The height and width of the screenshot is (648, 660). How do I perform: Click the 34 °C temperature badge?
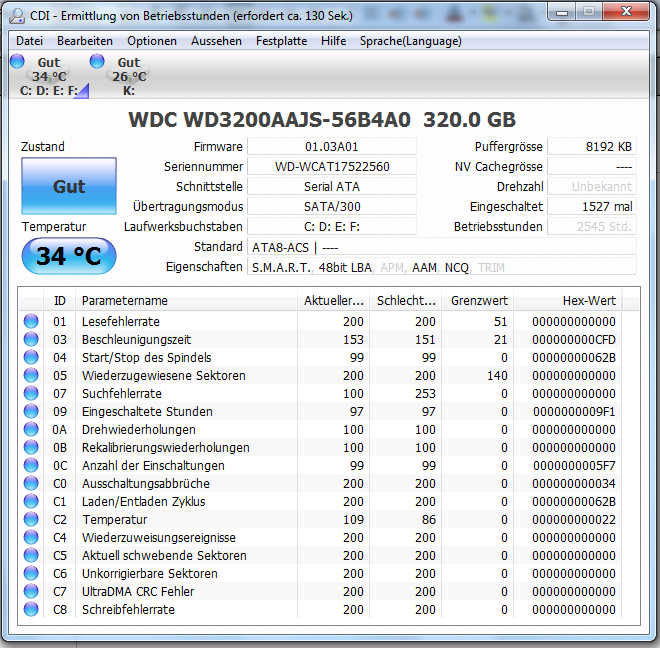pos(69,256)
